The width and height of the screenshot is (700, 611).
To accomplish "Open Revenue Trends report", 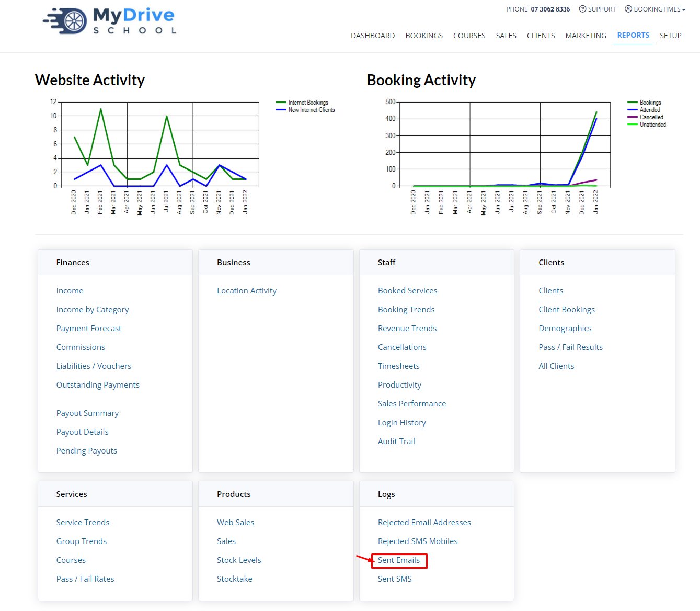I will tap(407, 328).
